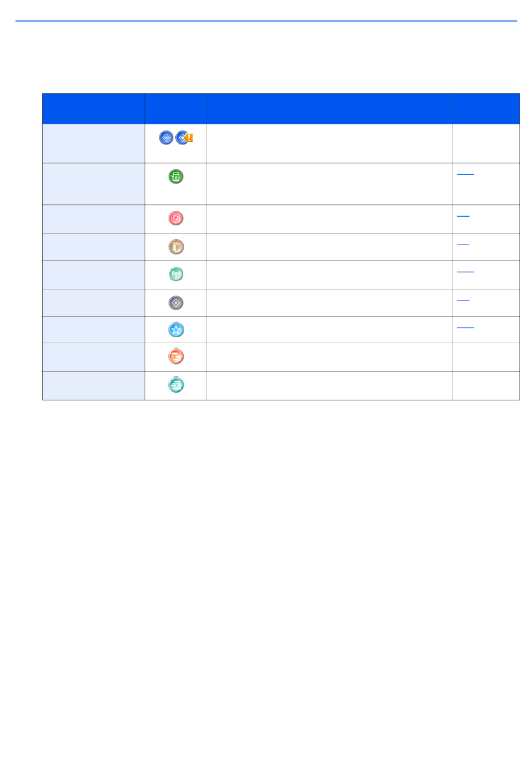This screenshot has width=532, height=767.
Task: Click empty description cell beside orange windows icon
Action: (329, 357)
